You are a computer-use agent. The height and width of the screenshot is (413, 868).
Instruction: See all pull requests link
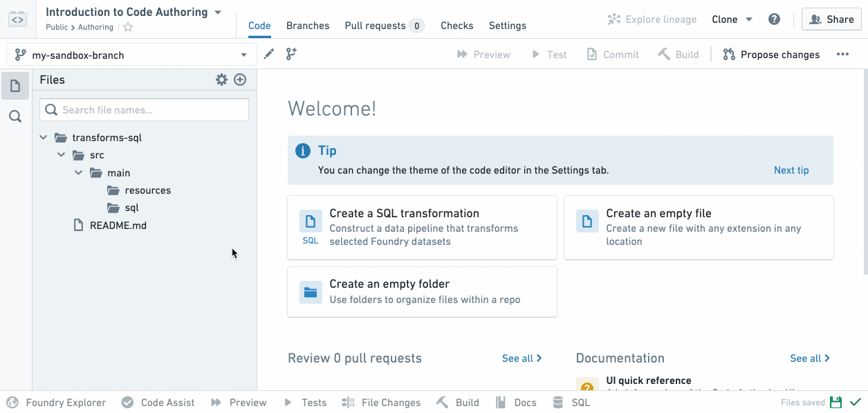pos(522,358)
